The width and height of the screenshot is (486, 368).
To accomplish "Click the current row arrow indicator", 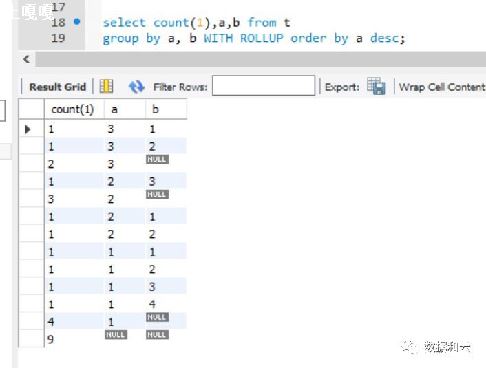I will pos(28,129).
